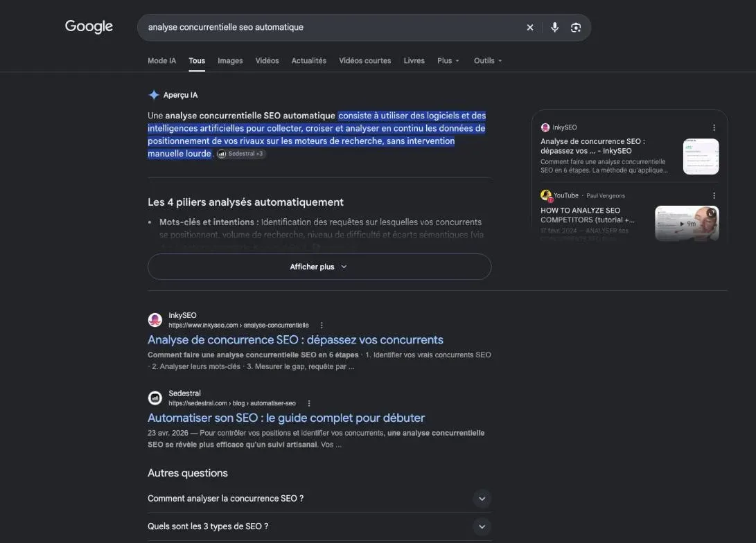Open the Images tab
756x543 pixels.
230,61
